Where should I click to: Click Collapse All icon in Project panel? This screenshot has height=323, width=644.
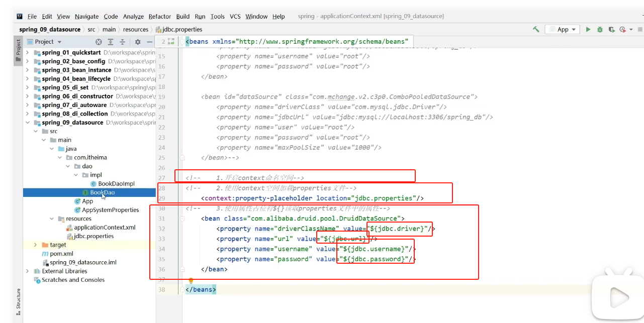pyautogui.click(x=122, y=42)
